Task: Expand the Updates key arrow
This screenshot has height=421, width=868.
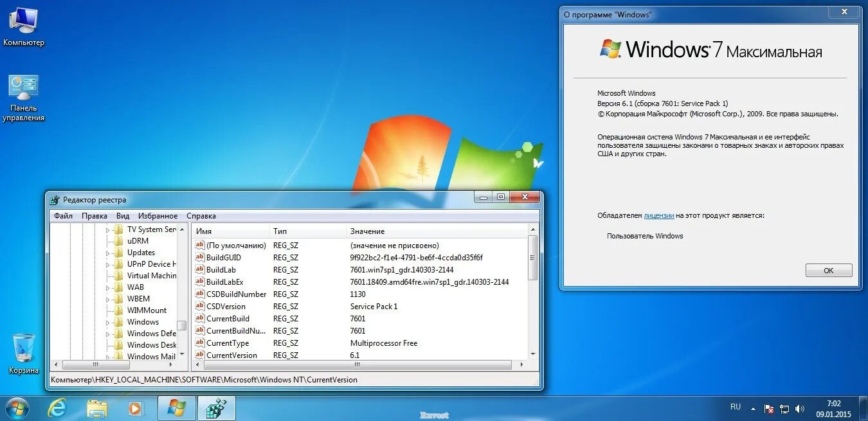Action: point(108,253)
